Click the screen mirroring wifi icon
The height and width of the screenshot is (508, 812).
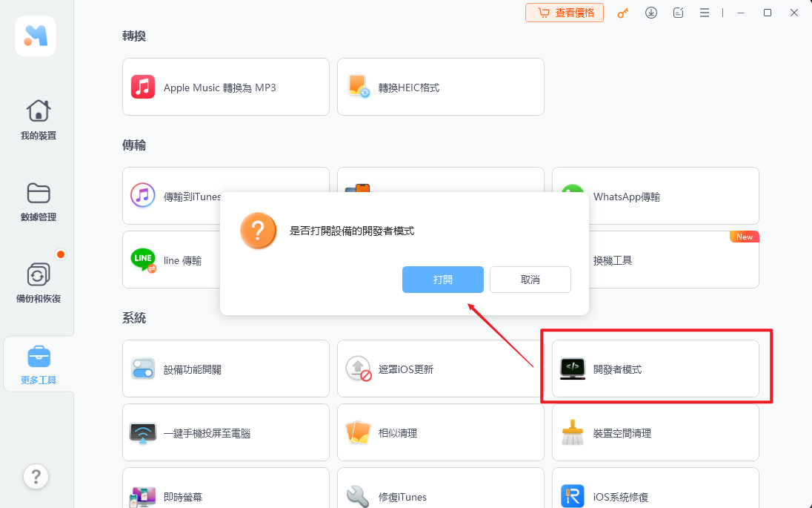click(x=143, y=433)
